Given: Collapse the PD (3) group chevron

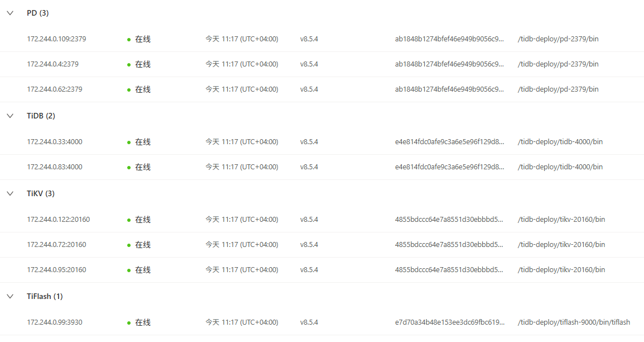Looking at the screenshot, I should click(9, 13).
